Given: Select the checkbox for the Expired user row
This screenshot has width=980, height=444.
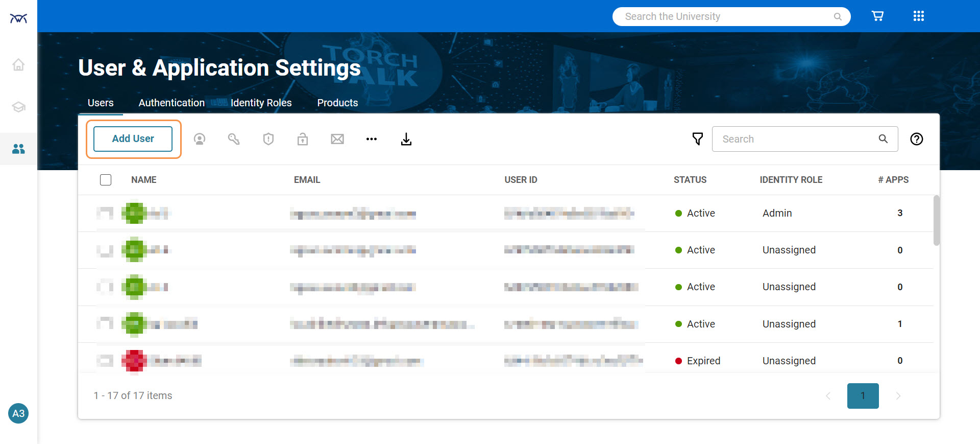Looking at the screenshot, I should (x=106, y=361).
